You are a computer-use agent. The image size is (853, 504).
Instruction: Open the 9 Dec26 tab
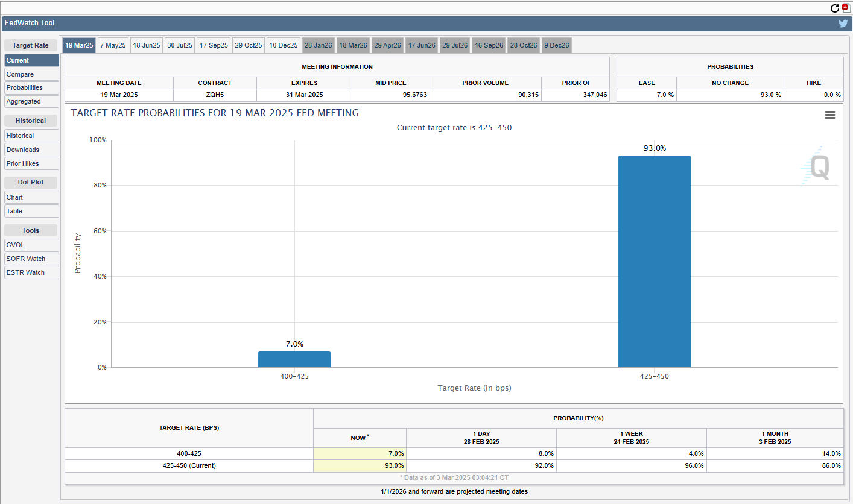pyautogui.click(x=557, y=45)
